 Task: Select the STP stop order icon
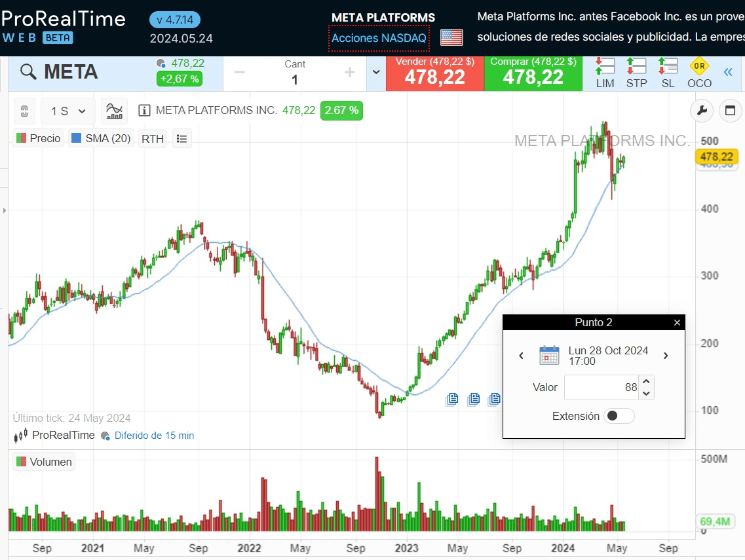636,73
